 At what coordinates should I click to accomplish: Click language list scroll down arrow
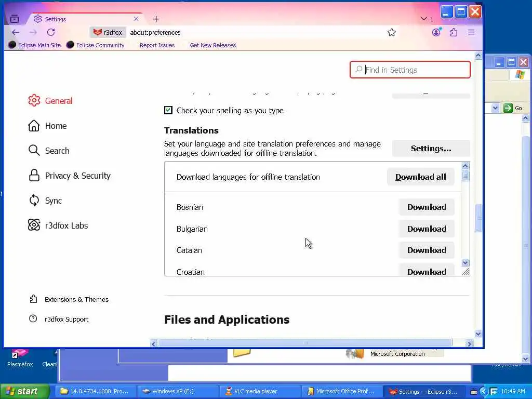(x=465, y=262)
